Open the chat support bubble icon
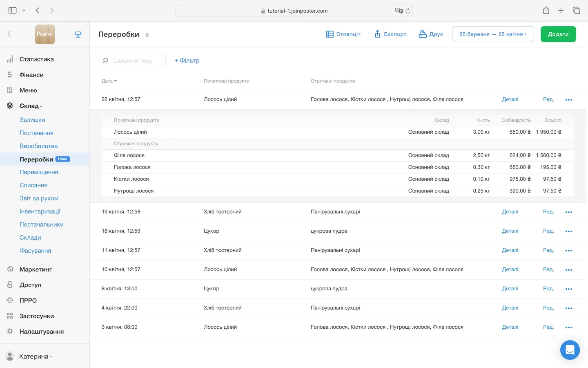The image size is (588, 368). tap(570, 350)
